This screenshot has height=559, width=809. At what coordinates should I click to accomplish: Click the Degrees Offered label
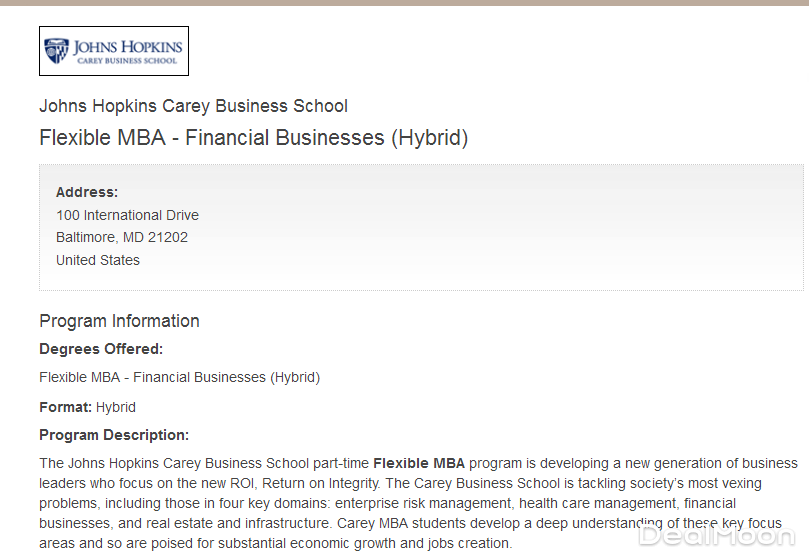101,349
